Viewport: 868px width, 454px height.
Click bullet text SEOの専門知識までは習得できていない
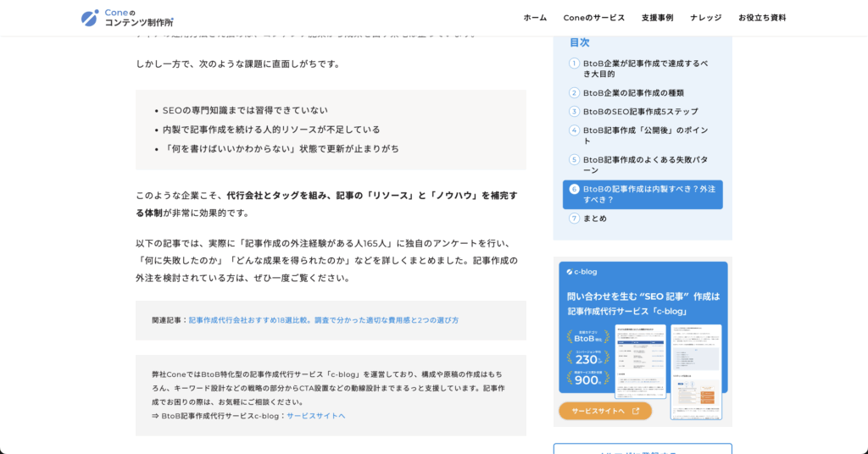(x=245, y=111)
